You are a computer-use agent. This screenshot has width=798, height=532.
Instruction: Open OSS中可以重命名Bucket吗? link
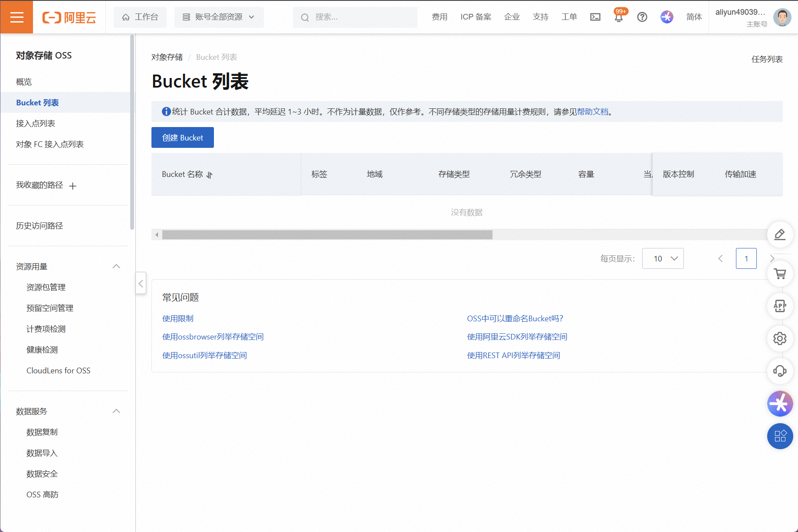(515, 318)
